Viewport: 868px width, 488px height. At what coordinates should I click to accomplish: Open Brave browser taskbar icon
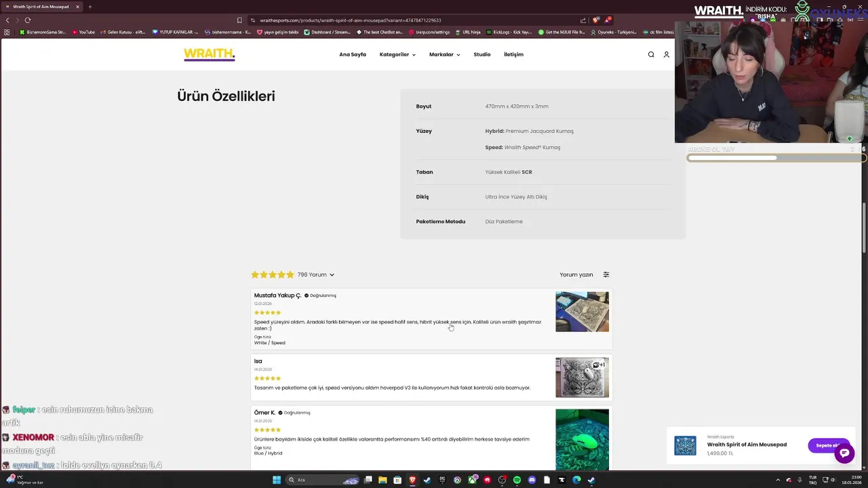pyautogui.click(x=412, y=480)
